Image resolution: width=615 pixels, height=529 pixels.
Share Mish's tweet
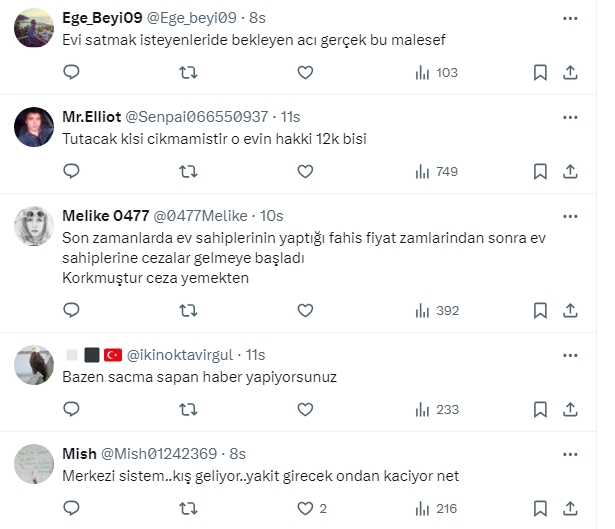570,508
